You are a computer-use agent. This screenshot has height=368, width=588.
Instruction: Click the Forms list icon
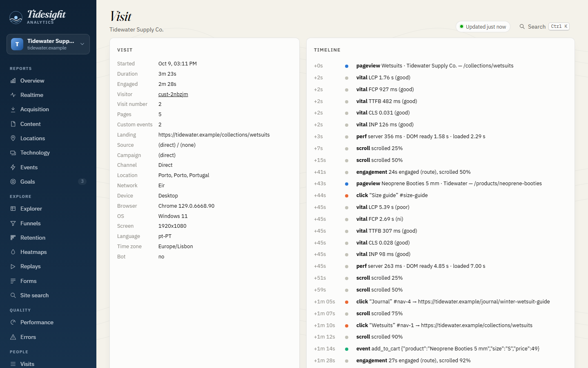13,281
